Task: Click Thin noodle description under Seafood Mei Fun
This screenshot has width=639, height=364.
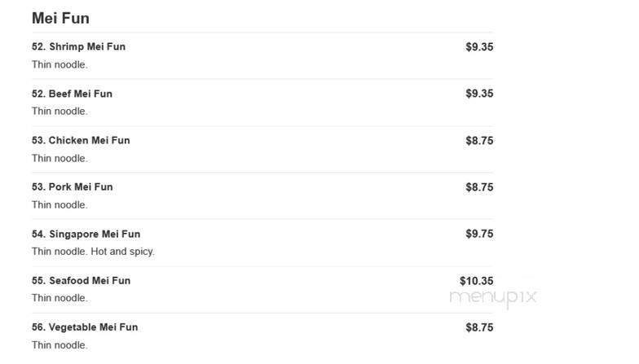Action: pos(59,298)
